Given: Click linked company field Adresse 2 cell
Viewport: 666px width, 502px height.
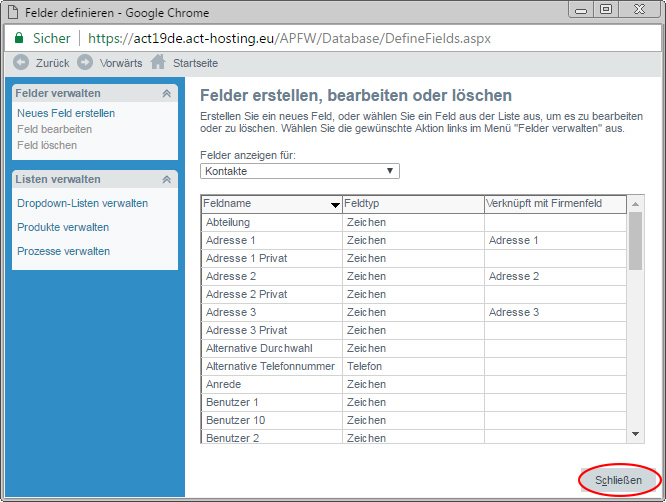Looking at the screenshot, I should (555, 276).
